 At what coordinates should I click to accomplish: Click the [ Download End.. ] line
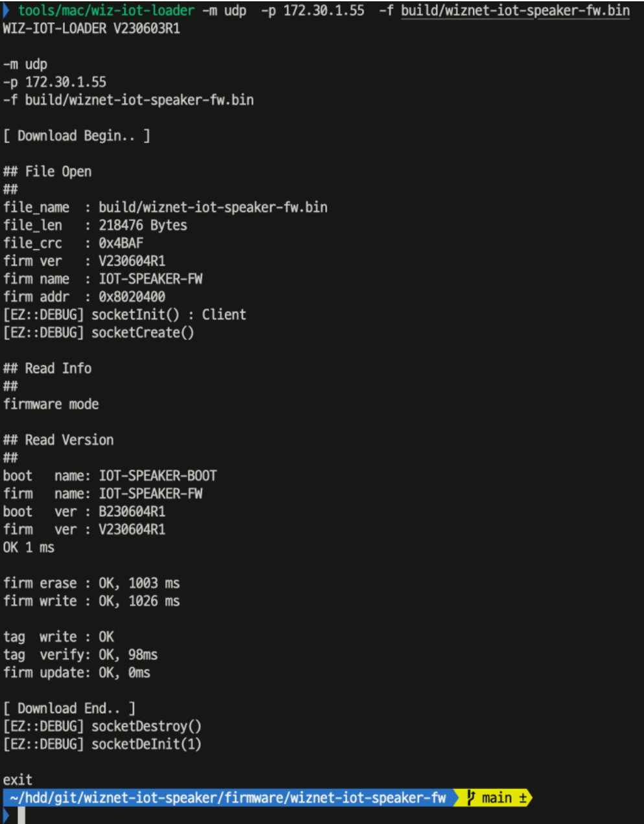pyautogui.click(x=69, y=708)
